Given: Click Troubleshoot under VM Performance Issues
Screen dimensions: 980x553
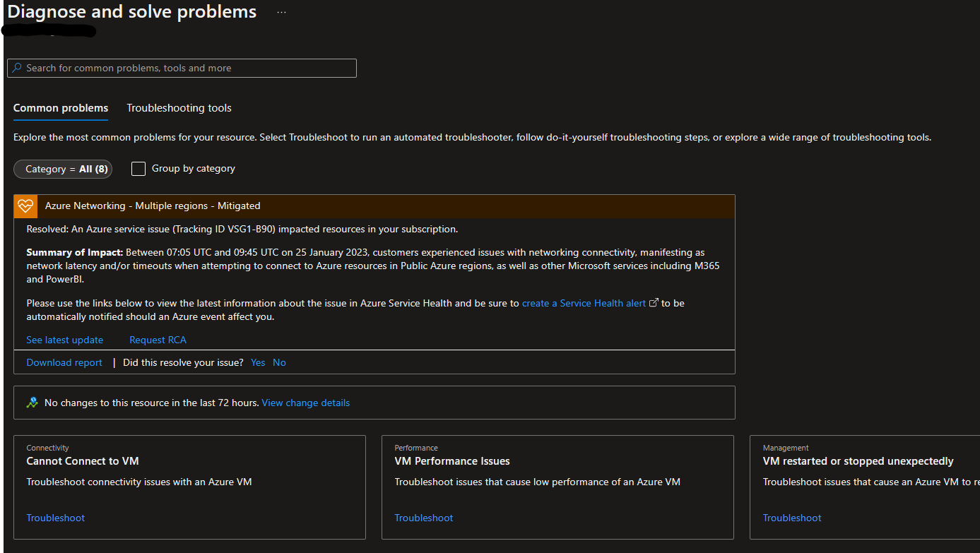Looking at the screenshot, I should 424,518.
